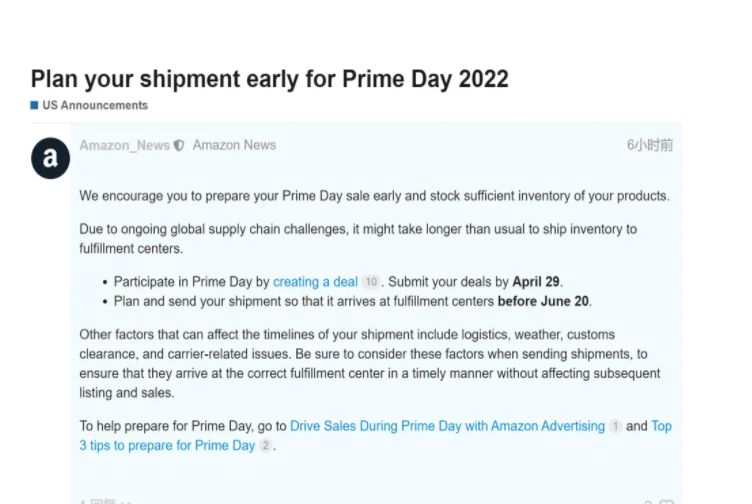The image size is (752, 504).
Task: Click the Amazon News display name
Action: click(235, 145)
